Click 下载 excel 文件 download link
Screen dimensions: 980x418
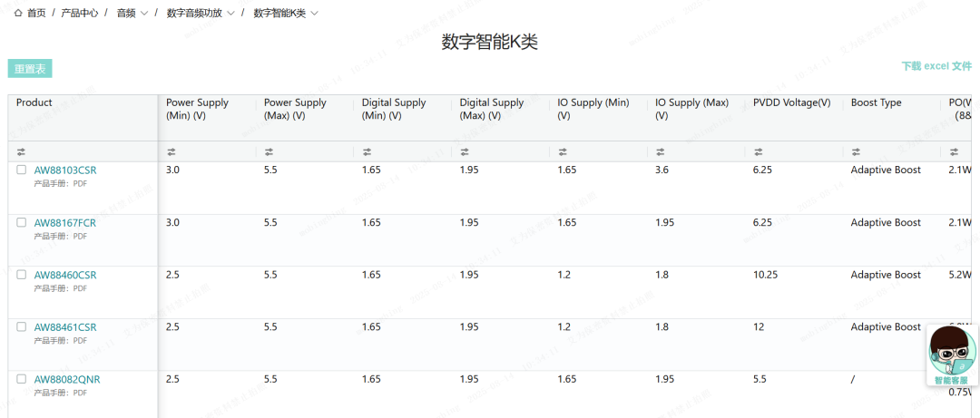(x=936, y=67)
